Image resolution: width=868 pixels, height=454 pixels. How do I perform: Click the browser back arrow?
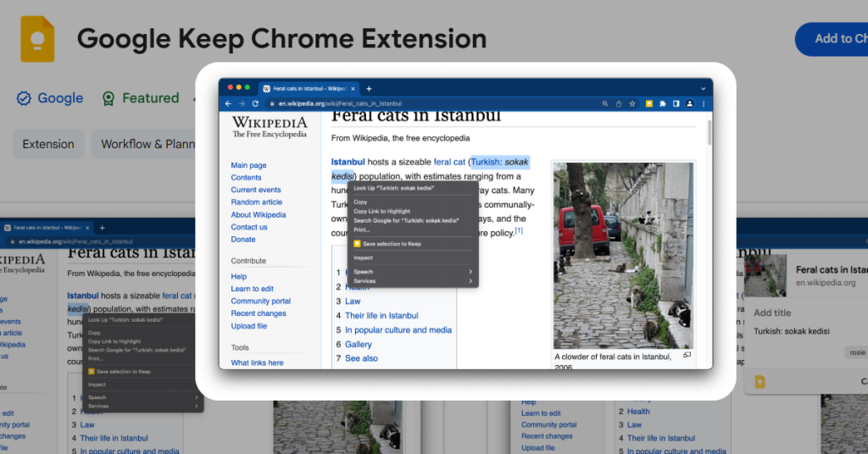[x=229, y=103]
